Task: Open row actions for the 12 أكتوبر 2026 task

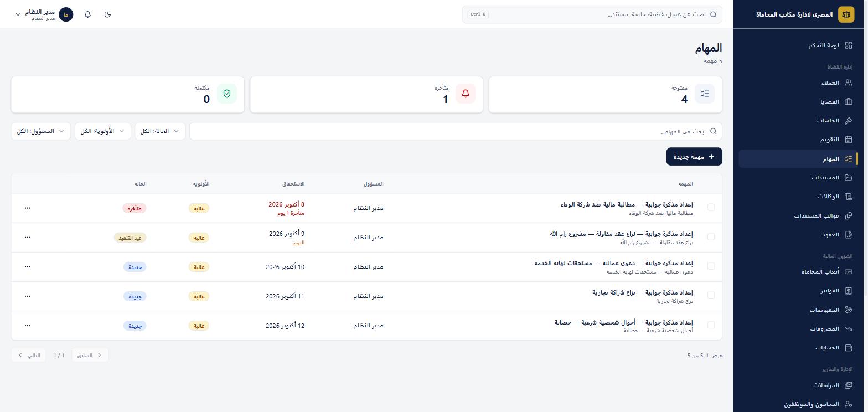Action: 28,326
